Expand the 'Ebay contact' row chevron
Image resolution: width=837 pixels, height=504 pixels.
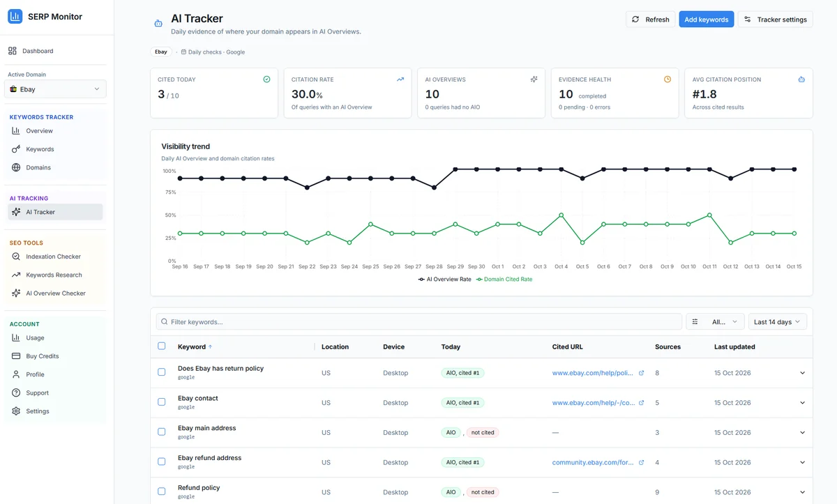click(x=802, y=403)
